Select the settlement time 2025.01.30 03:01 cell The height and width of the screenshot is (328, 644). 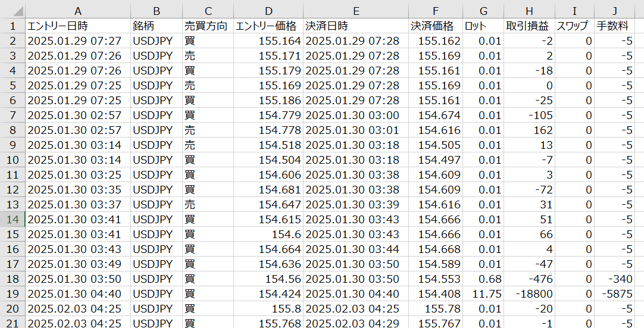356,130
